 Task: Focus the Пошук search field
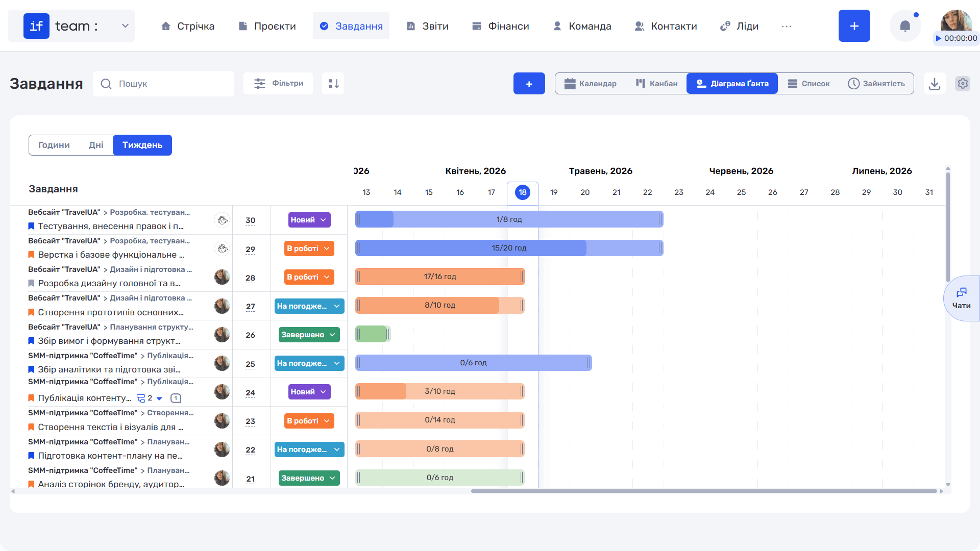point(163,84)
